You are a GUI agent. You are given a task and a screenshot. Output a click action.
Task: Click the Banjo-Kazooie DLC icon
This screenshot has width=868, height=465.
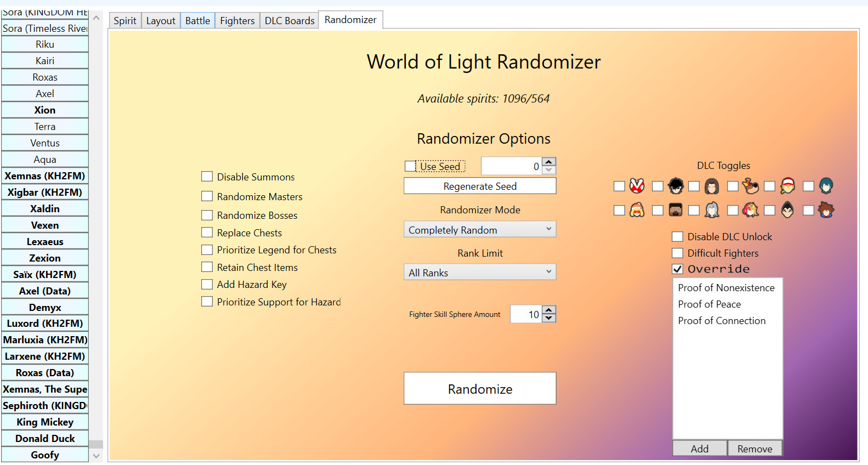(x=750, y=186)
